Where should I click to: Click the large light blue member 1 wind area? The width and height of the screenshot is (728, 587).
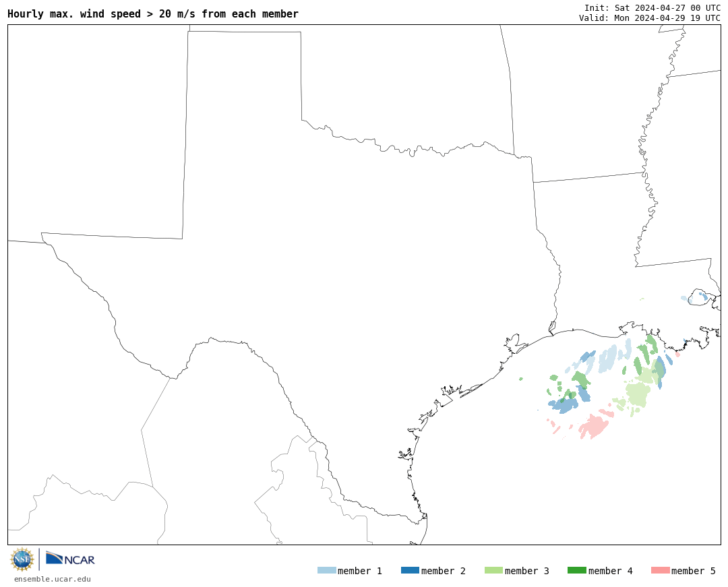click(607, 359)
